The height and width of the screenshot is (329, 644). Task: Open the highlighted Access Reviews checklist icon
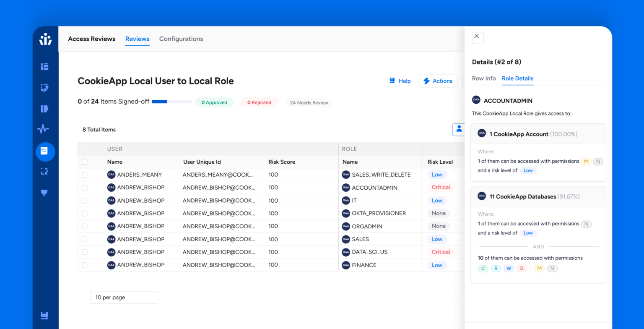click(45, 151)
